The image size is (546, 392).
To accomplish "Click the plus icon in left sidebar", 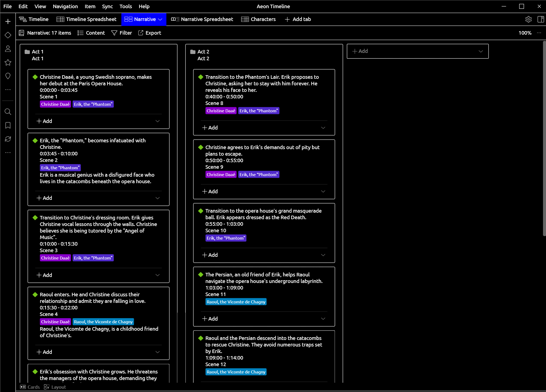I will (x=8, y=22).
